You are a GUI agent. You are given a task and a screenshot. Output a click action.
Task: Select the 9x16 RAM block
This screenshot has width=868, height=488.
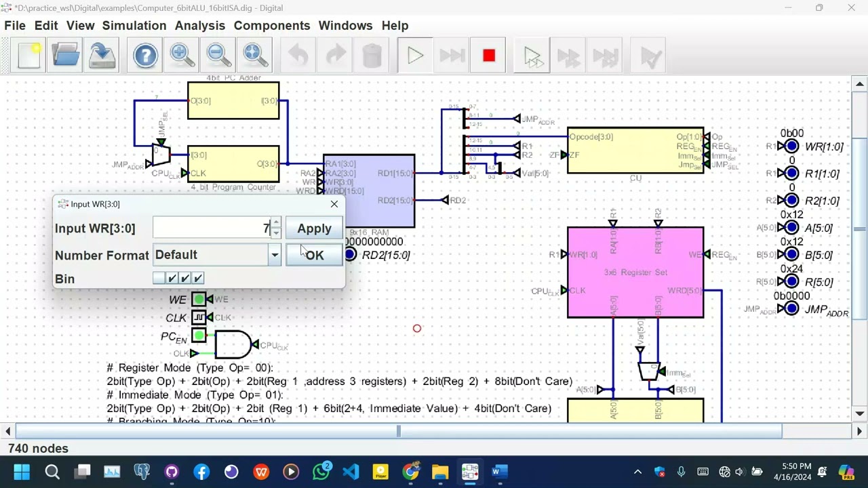369,191
